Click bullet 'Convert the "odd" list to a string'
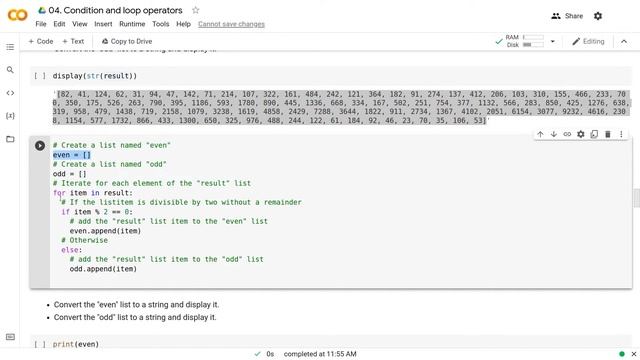This screenshot has height=360, width=640. 135,317
